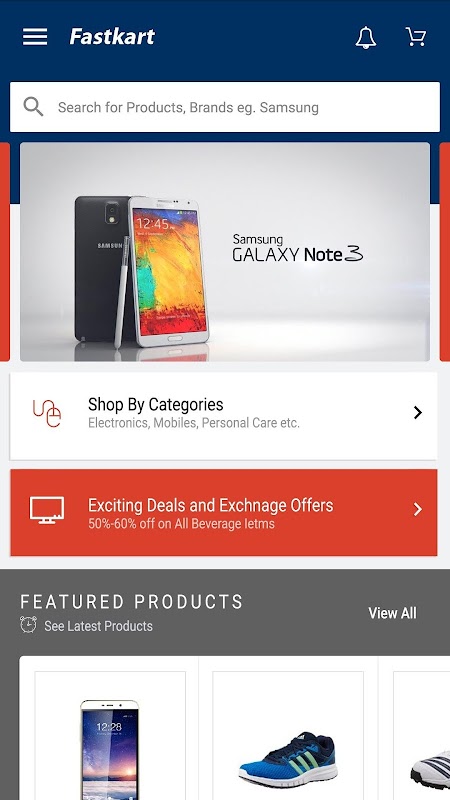Image resolution: width=450 pixels, height=800 pixels.
Task: Open the shopping cart icon
Action: point(416,37)
